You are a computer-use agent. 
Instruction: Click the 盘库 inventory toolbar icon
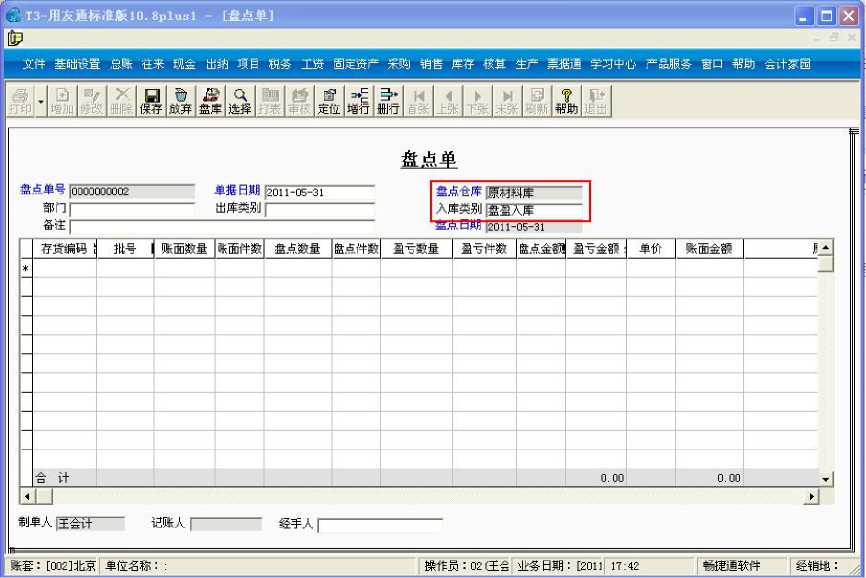[210, 101]
